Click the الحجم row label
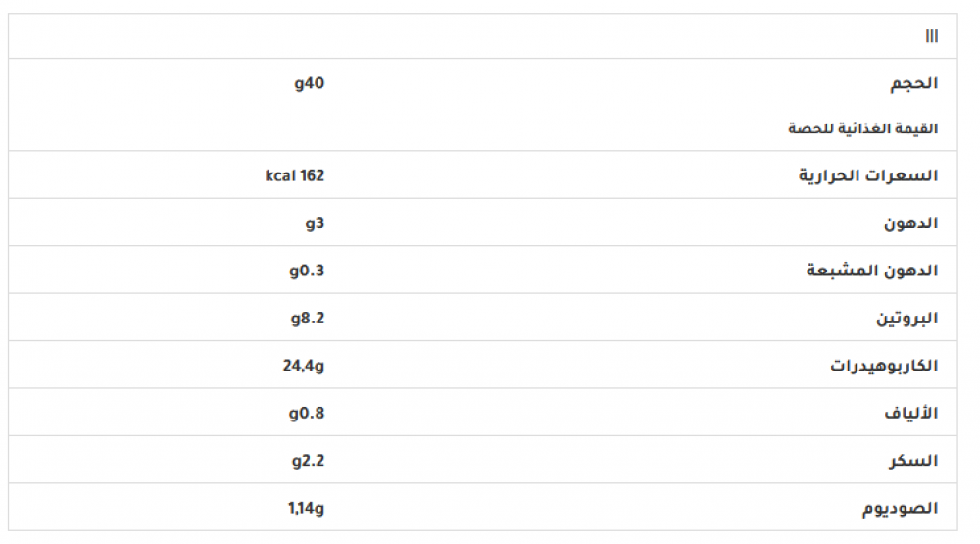The height and width of the screenshot is (544, 980). coord(913,84)
